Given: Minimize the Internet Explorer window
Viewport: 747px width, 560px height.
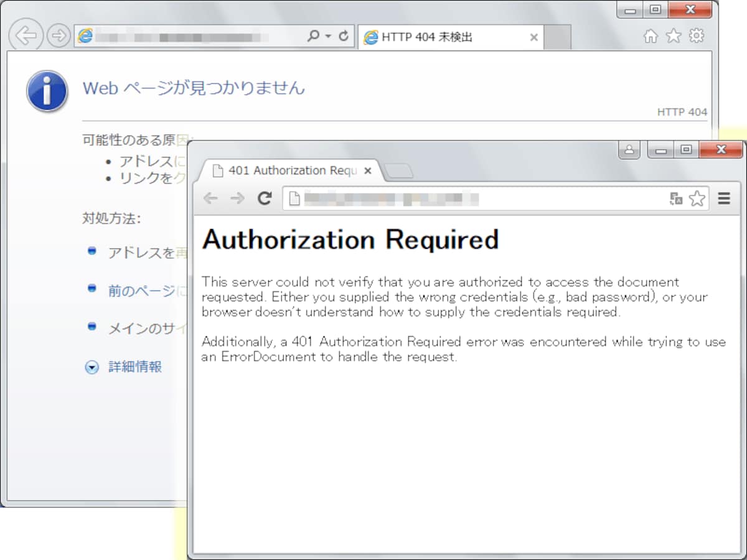Looking at the screenshot, I should pos(631,10).
